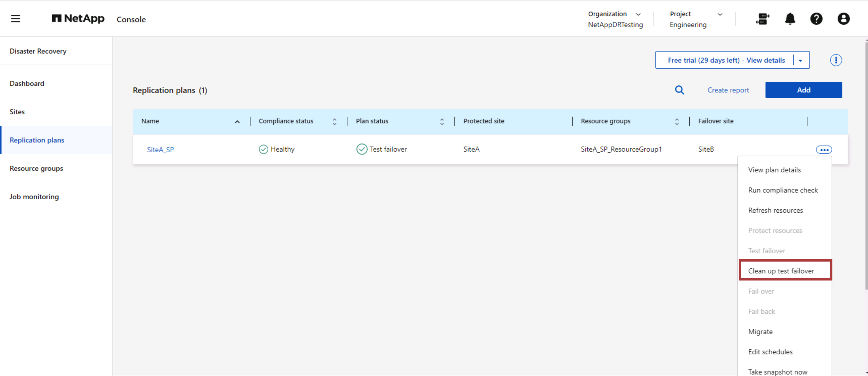
Task: Select View plan details from the menu
Action: [775, 170]
